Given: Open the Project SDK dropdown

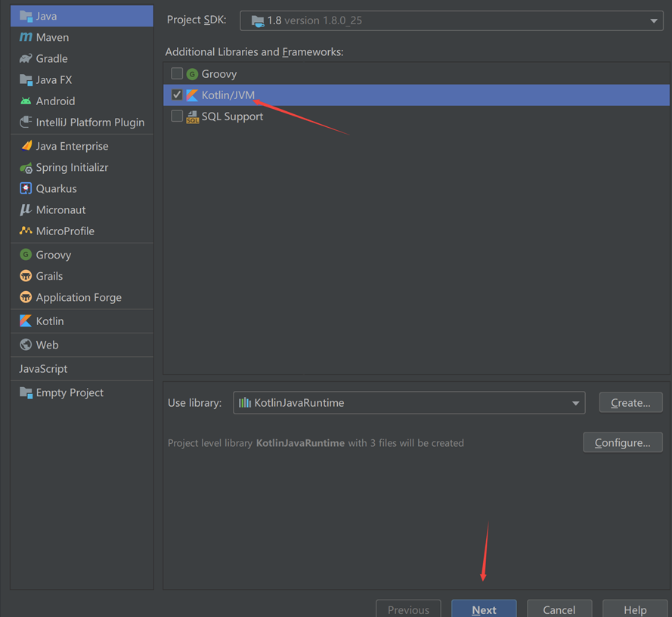Looking at the screenshot, I should [x=452, y=20].
